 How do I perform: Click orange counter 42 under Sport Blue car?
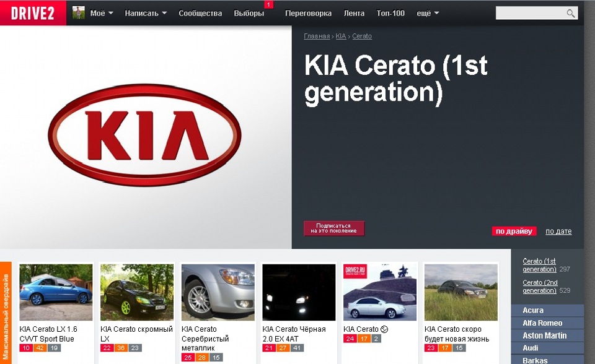(40, 348)
